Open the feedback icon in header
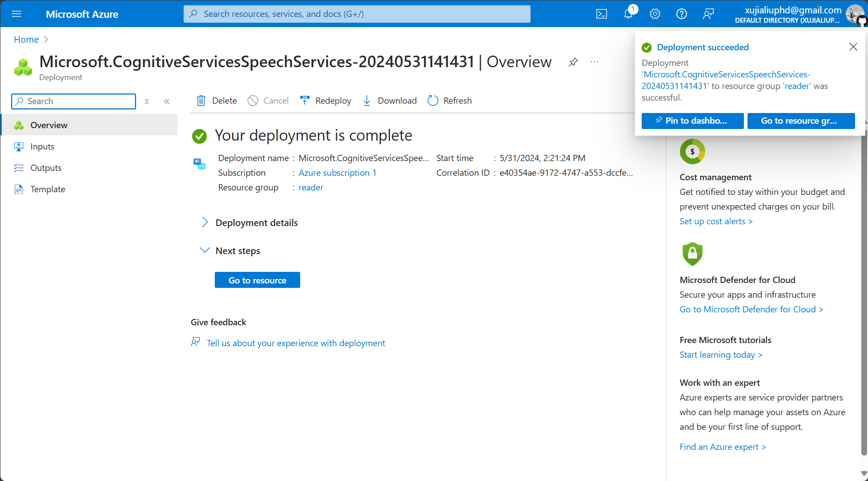The height and width of the screenshot is (481, 868). (708, 14)
